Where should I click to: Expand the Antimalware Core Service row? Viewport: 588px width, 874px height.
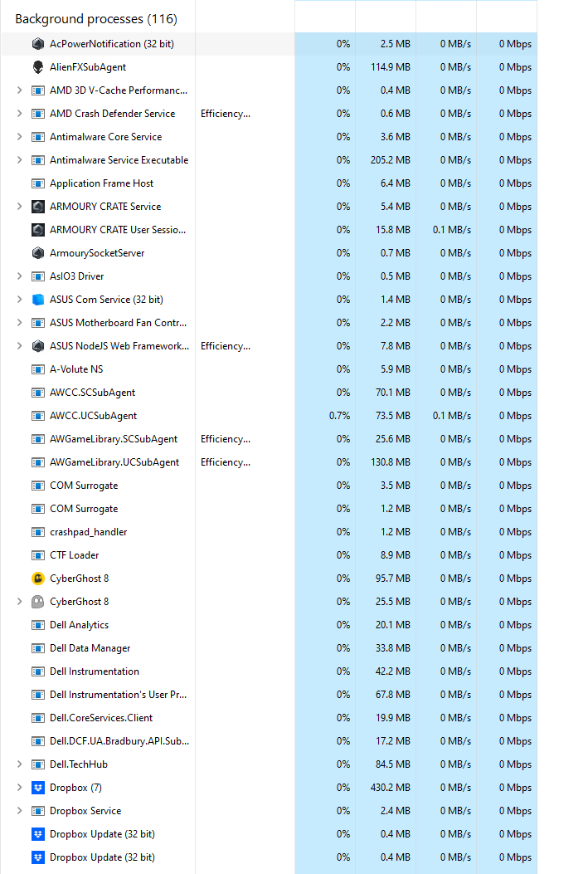tap(19, 137)
